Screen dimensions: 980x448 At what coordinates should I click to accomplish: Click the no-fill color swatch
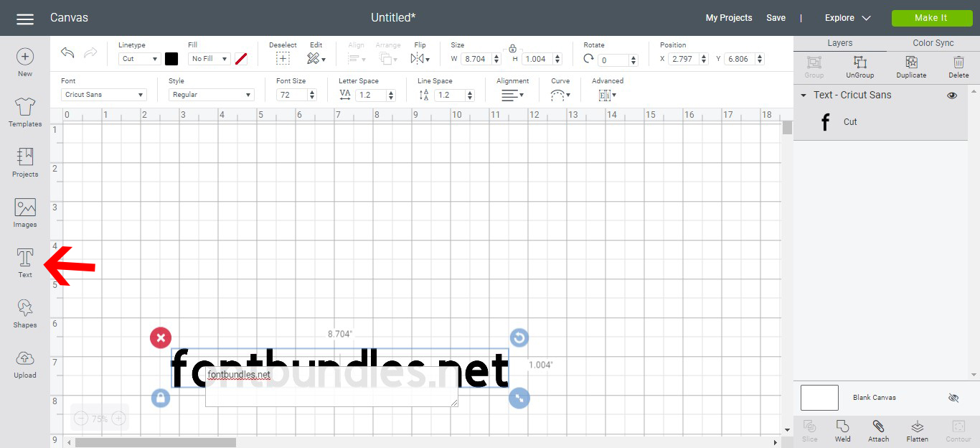pyautogui.click(x=241, y=59)
